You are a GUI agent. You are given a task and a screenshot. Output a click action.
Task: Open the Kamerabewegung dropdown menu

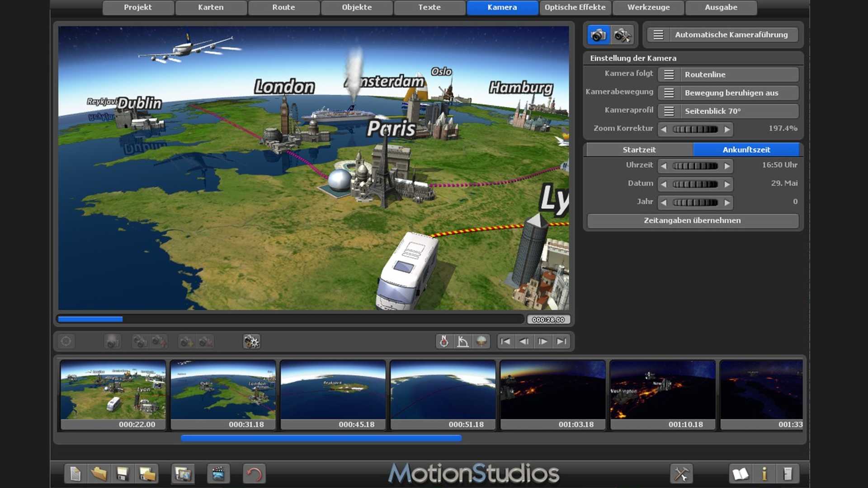pos(728,93)
